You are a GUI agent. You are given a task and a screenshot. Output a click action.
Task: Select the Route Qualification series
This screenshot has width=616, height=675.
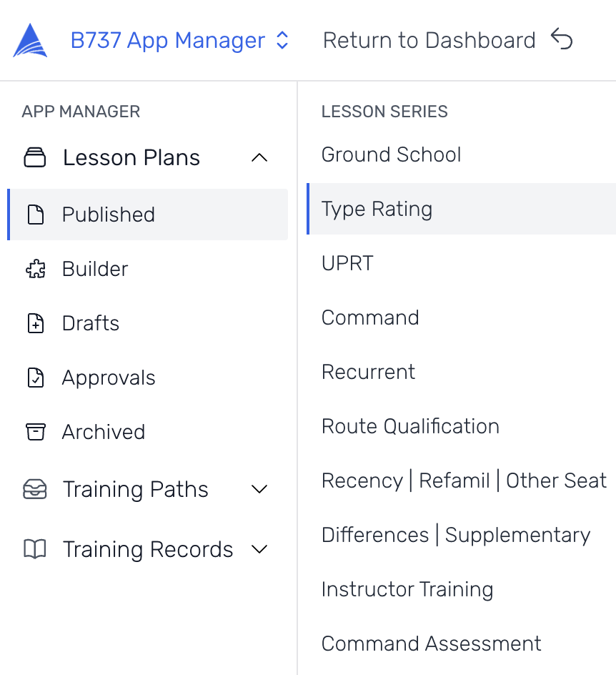[410, 426]
